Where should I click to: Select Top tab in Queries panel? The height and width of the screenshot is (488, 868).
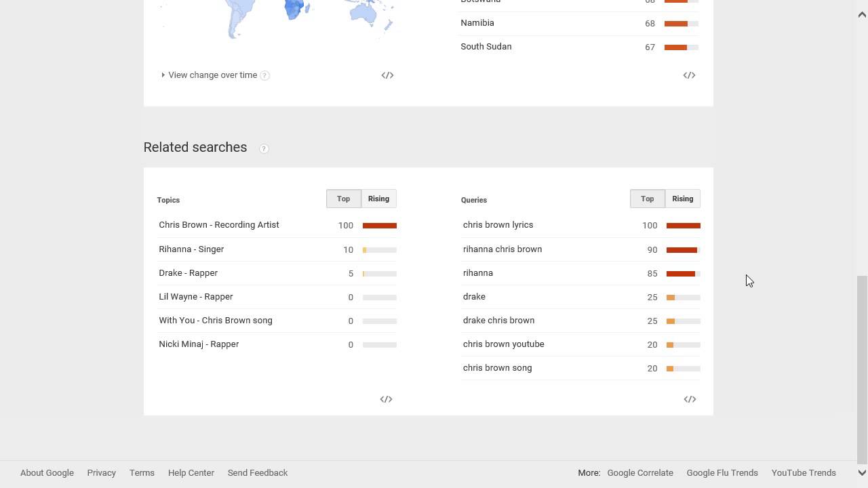(x=647, y=199)
